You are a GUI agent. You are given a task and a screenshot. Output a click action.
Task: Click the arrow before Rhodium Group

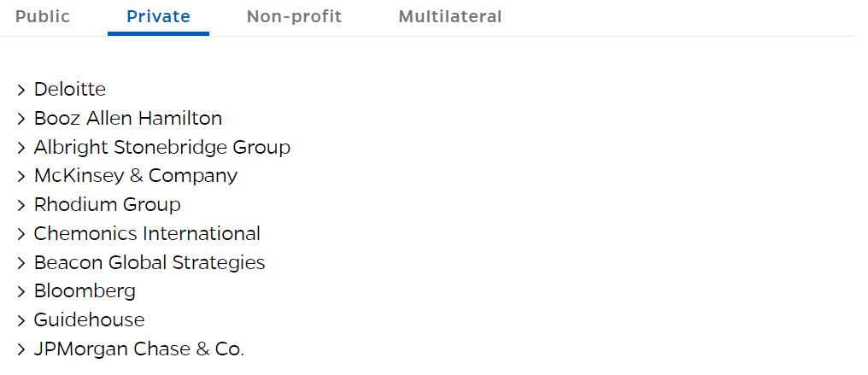coord(21,206)
